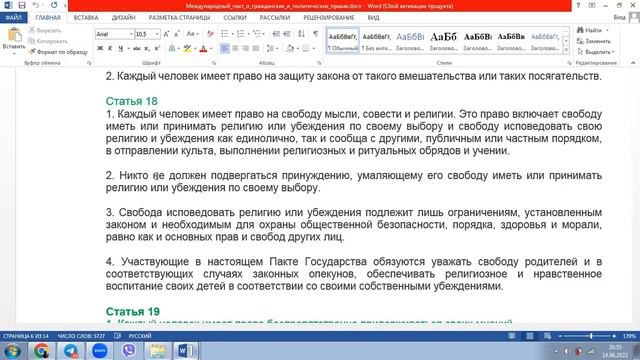Open the borders dropdown
The image size is (640, 360).
pos(313,48)
